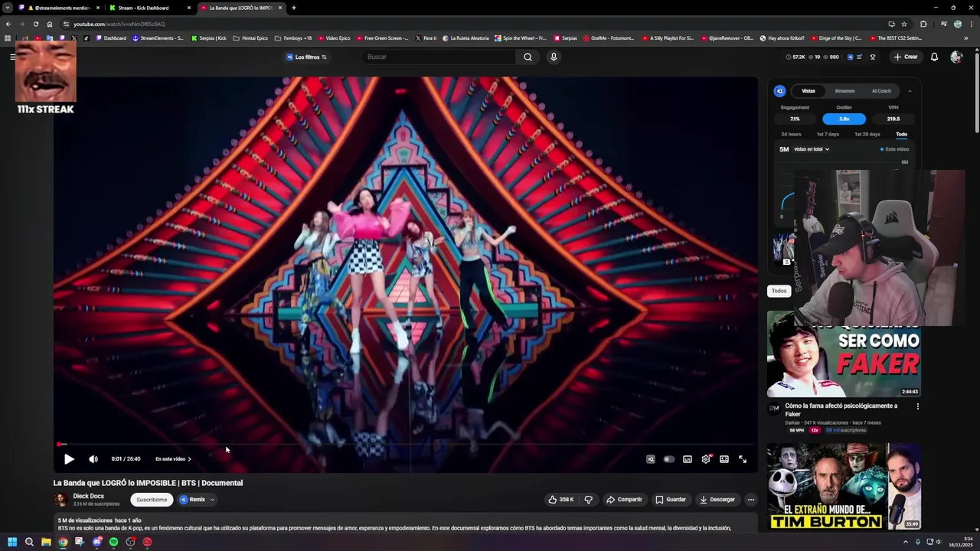This screenshot has height=551, width=980.
Task: Select the Todos filter chip
Action: click(779, 291)
